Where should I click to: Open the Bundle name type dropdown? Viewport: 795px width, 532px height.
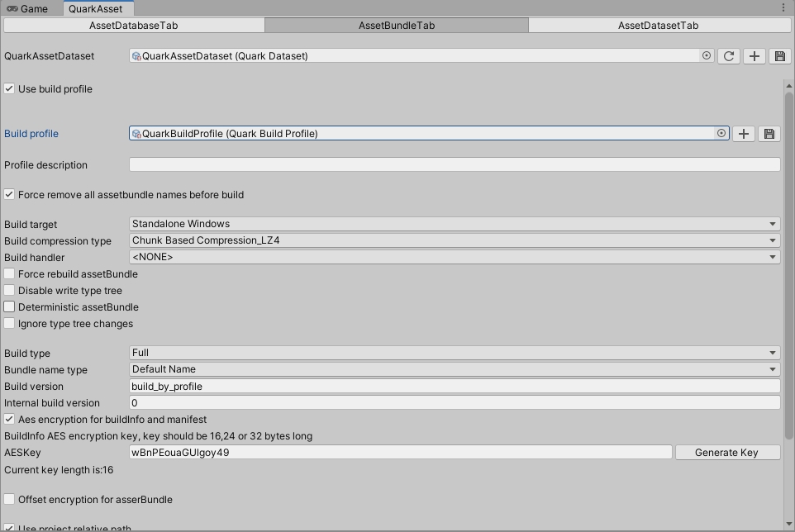coord(455,369)
